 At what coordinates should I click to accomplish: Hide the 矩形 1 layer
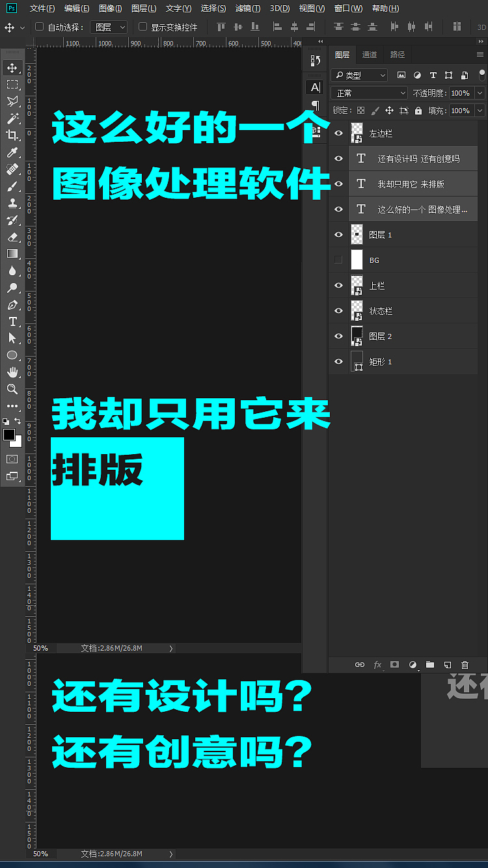338,362
